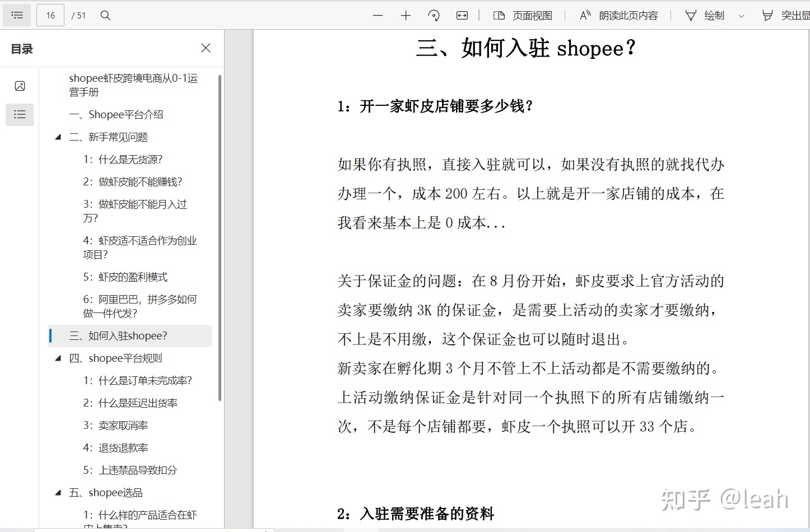The image size is (810, 532).
Task: Go to 3：卖家取消率 outline entry
Action: pos(115,426)
